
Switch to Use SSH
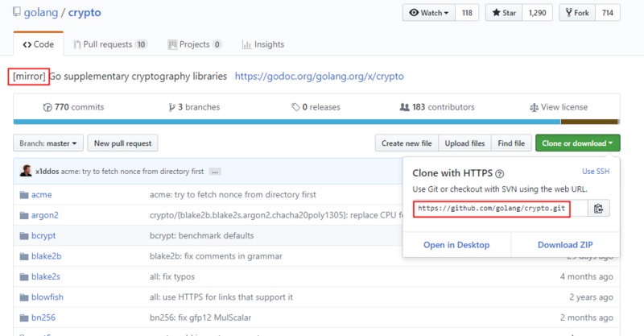click(596, 172)
